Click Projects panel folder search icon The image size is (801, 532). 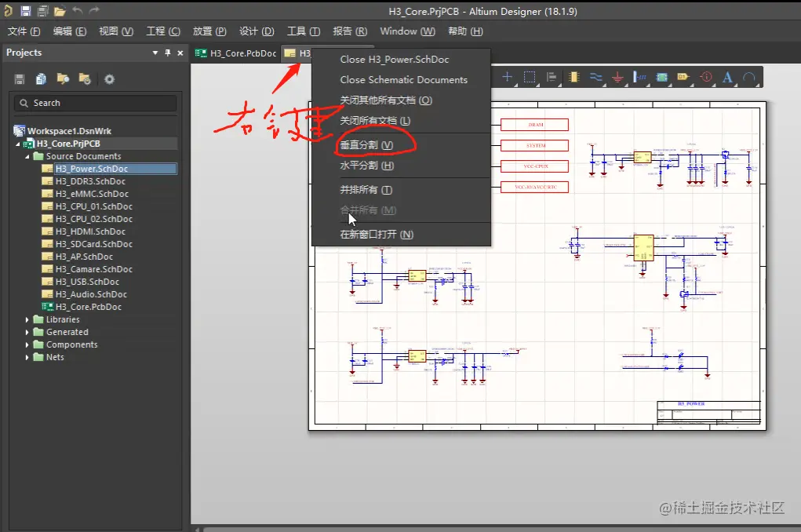(64, 79)
